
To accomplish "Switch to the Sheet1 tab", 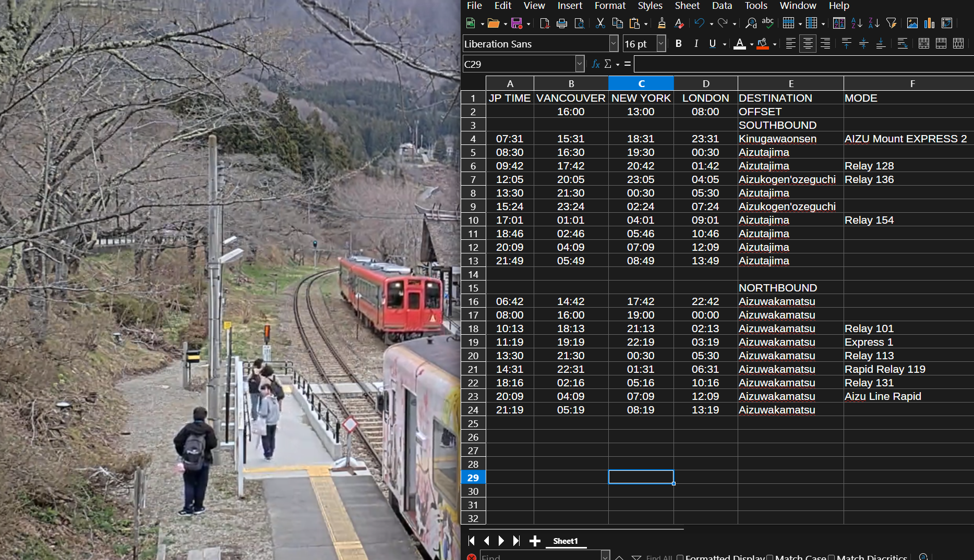I will click(566, 541).
